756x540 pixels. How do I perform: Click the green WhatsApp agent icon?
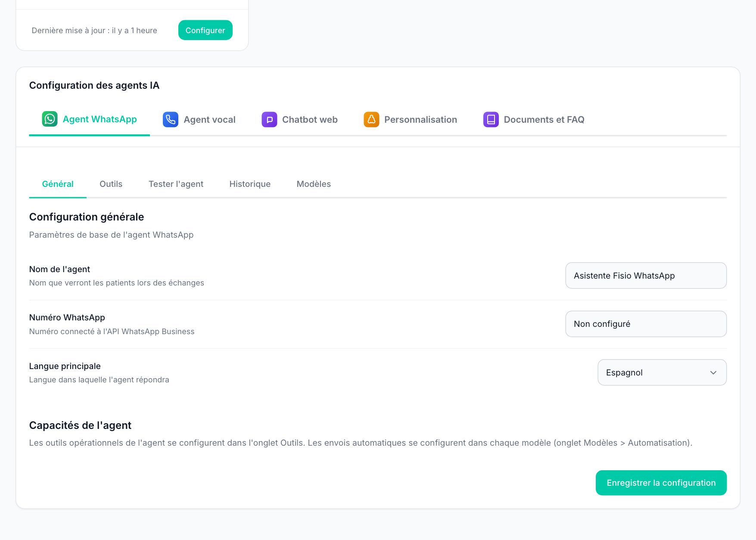point(50,119)
